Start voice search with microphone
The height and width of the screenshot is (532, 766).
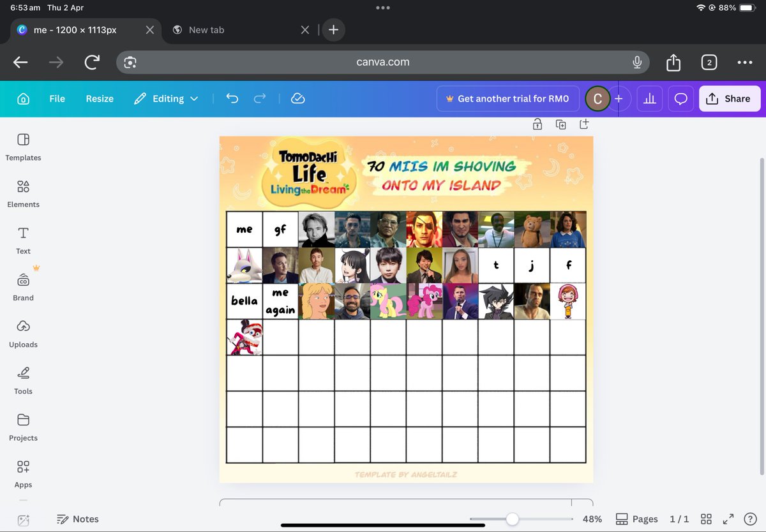coord(636,62)
